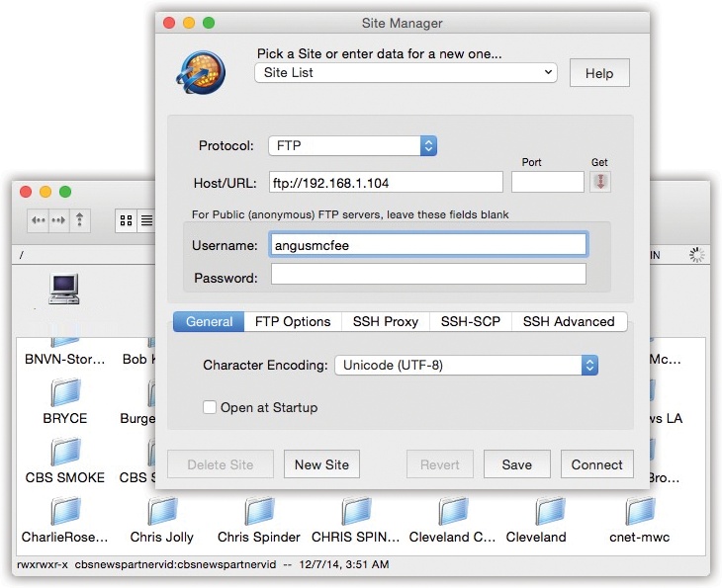Open the Chris Spinder folder

(x=259, y=511)
